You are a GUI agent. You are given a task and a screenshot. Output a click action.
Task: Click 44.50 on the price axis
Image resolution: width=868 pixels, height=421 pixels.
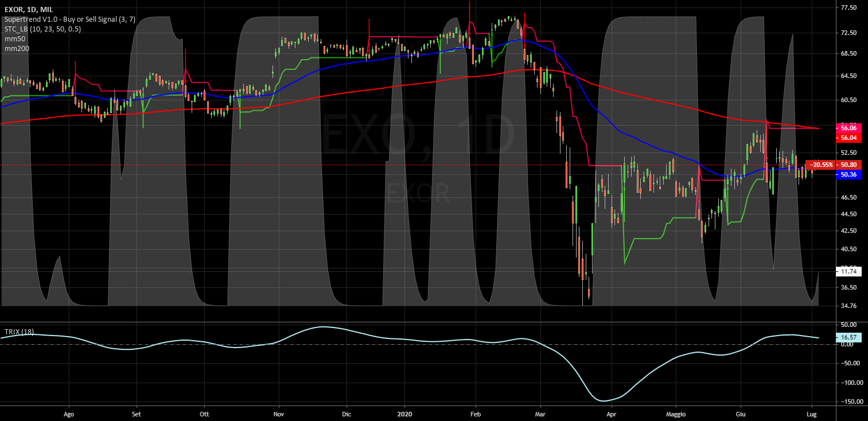[848, 214]
